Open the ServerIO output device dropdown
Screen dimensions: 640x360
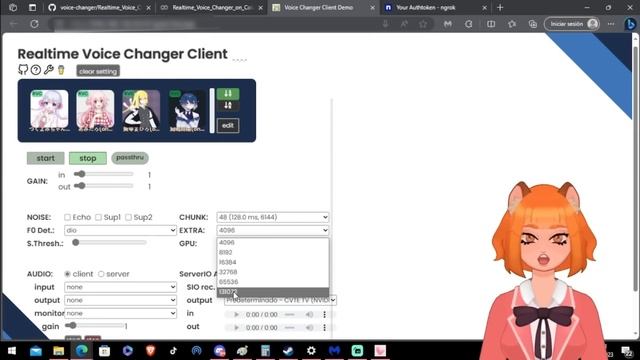click(x=280, y=300)
